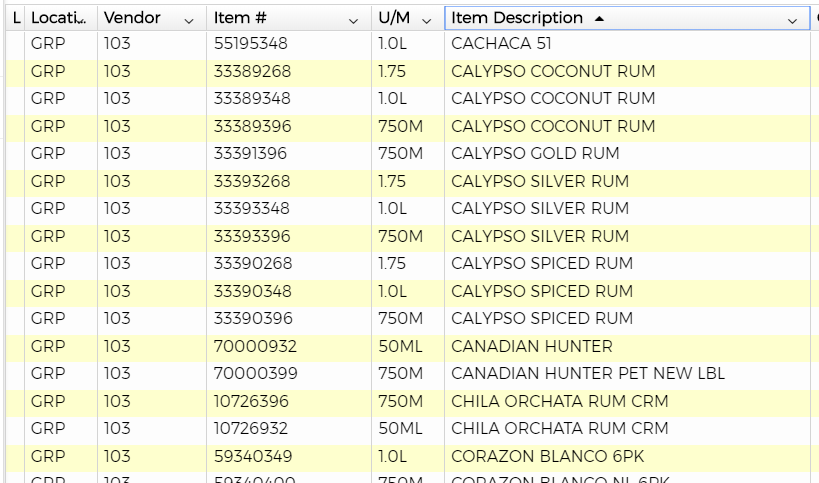Image resolution: width=819 pixels, height=483 pixels.
Task: Click CHILA ORCHATA RUM CRM in row 10726396
Action: (559, 400)
